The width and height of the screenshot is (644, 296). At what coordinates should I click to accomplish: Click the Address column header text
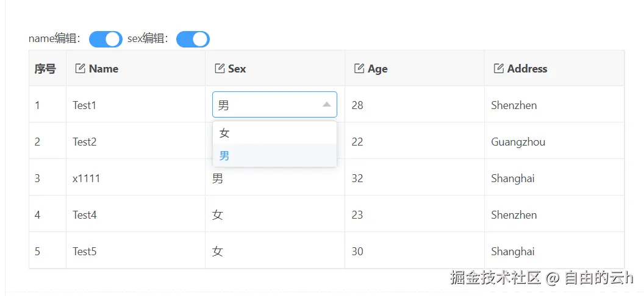coord(527,68)
